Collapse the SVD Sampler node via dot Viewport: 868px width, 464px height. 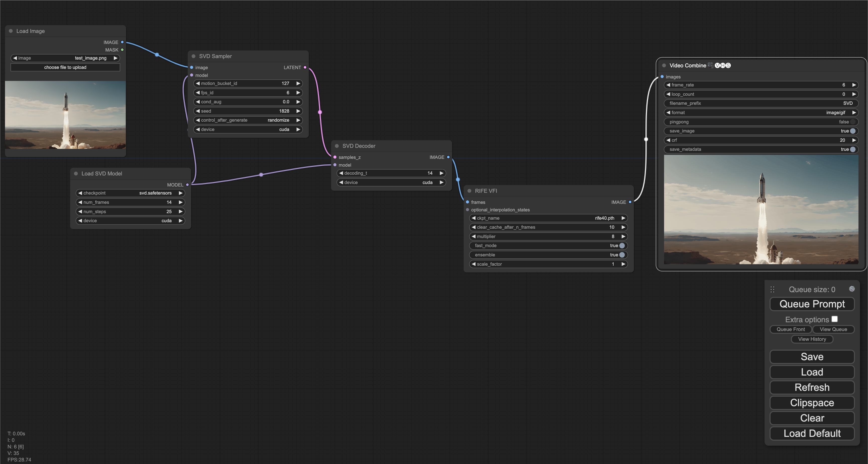[193, 56]
